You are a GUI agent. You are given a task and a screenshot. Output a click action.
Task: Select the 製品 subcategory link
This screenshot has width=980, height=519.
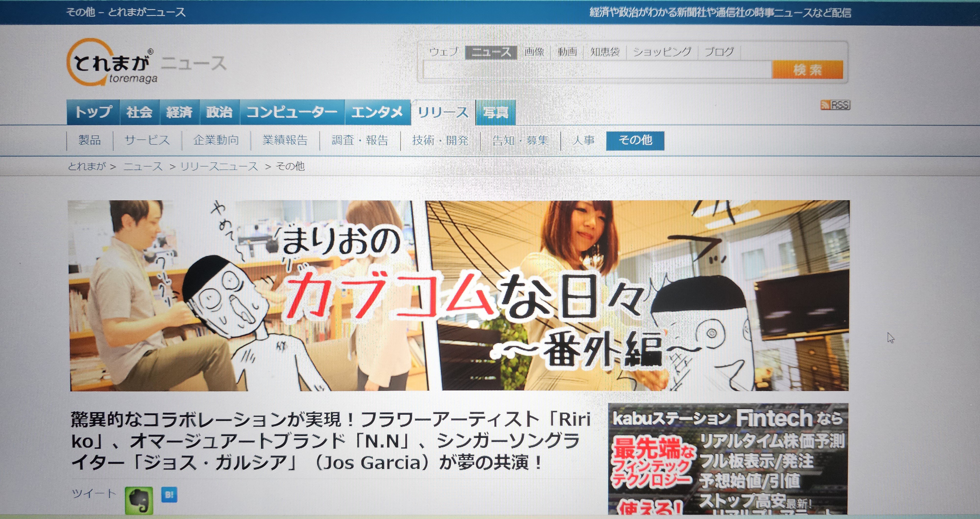pyautogui.click(x=90, y=140)
